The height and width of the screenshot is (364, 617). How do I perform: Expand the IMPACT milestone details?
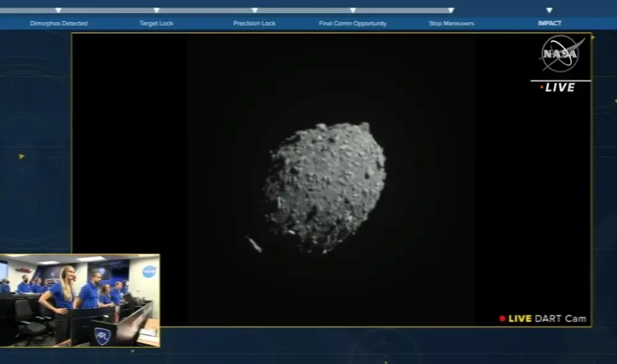[x=549, y=23]
